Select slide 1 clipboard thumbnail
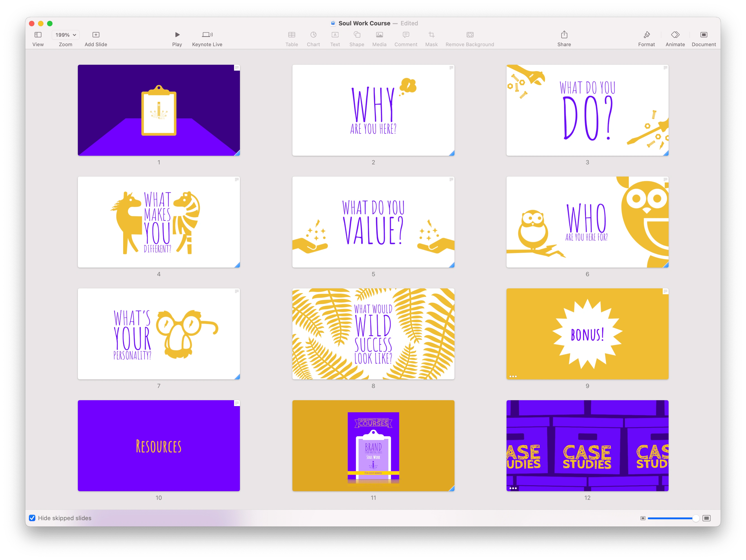Screen dimensions: 746x560 [159, 110]
